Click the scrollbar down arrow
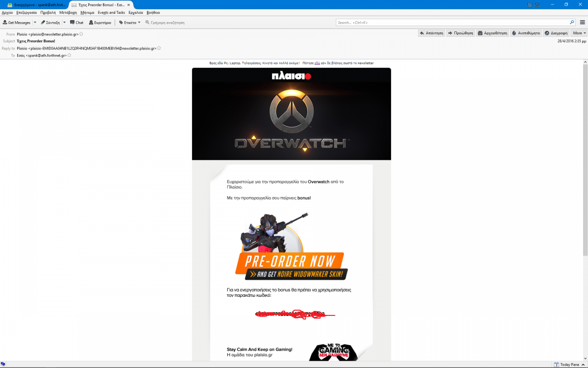Viewport: 588px width, 368px height. [x=585, y=358]
